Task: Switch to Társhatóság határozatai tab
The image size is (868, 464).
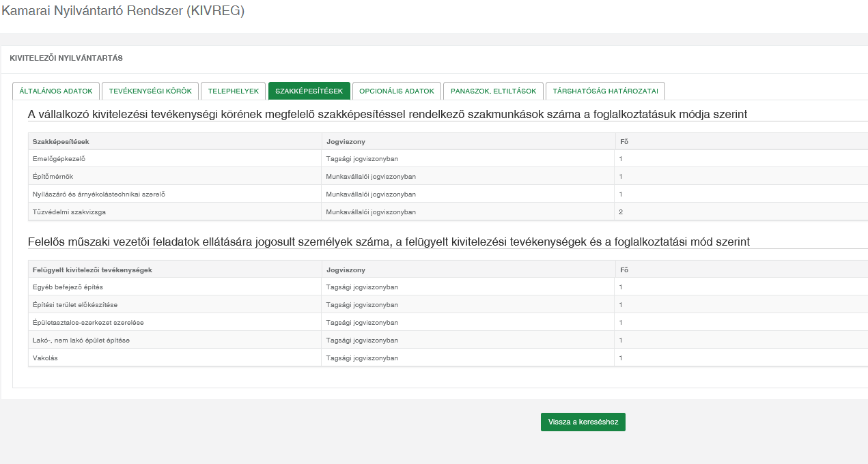Action: point(605,91)
